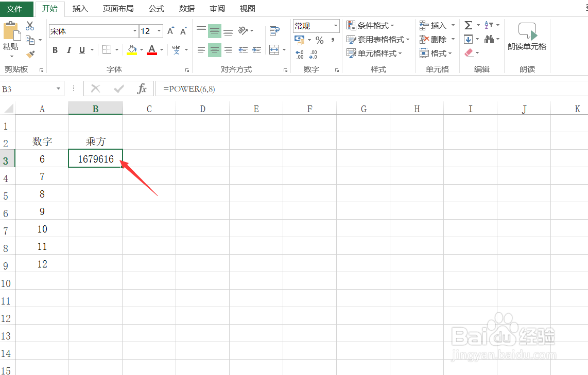
Task: Toggle bold formatting
Action: coord(55,50)
